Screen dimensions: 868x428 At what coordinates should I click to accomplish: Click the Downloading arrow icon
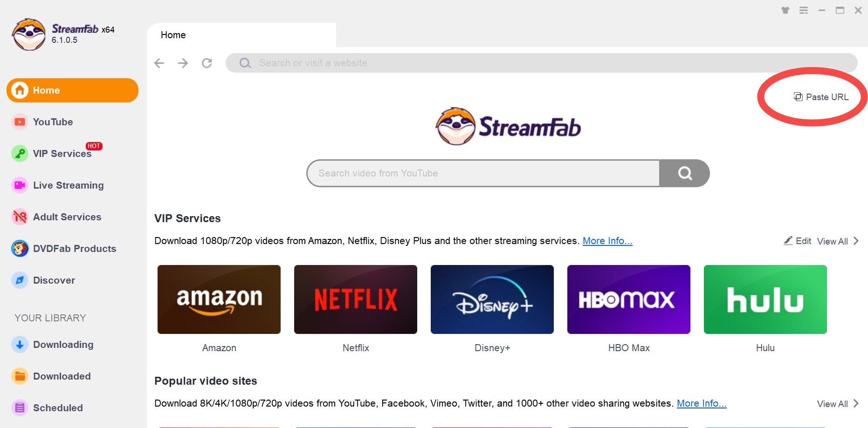tap(20, 345)
